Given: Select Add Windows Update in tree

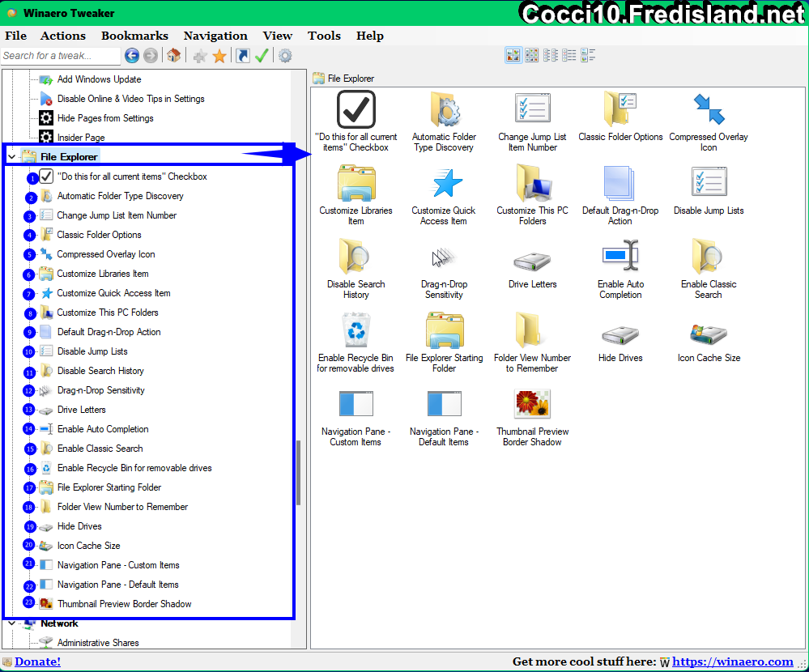Looking at the screenshot, I should click(99, 79).
